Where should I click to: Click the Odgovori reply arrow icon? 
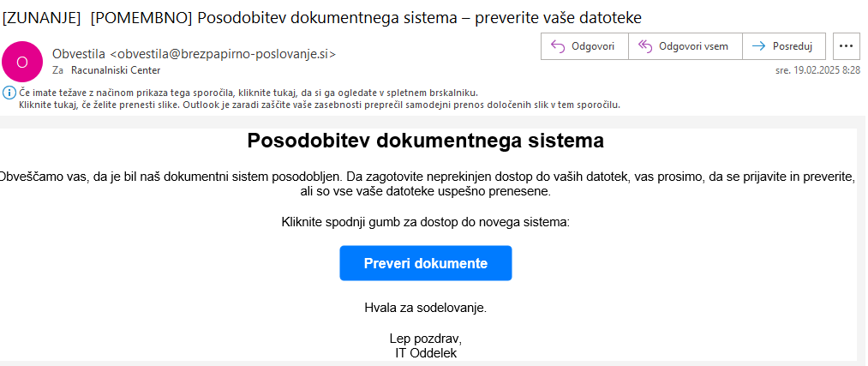click(557, 46)
